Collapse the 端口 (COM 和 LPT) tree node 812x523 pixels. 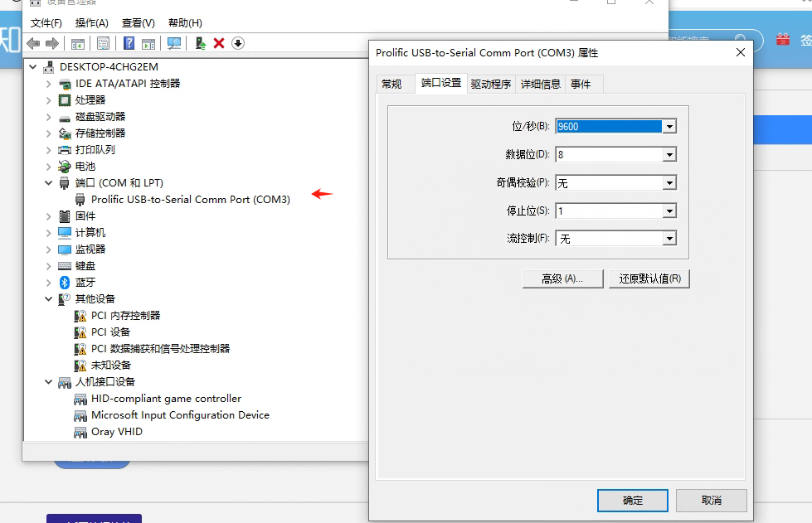[x=49, y=182]
